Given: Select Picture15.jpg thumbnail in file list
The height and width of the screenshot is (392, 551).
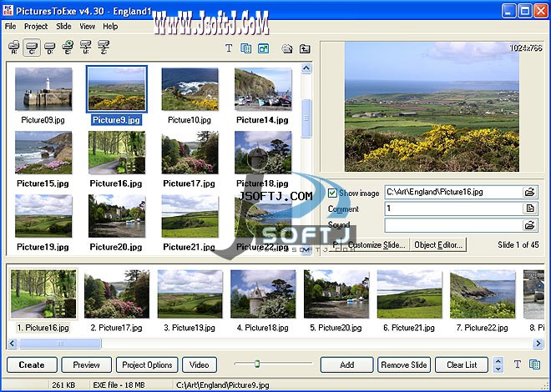Looking at the screenshot, I should [43, 153].
